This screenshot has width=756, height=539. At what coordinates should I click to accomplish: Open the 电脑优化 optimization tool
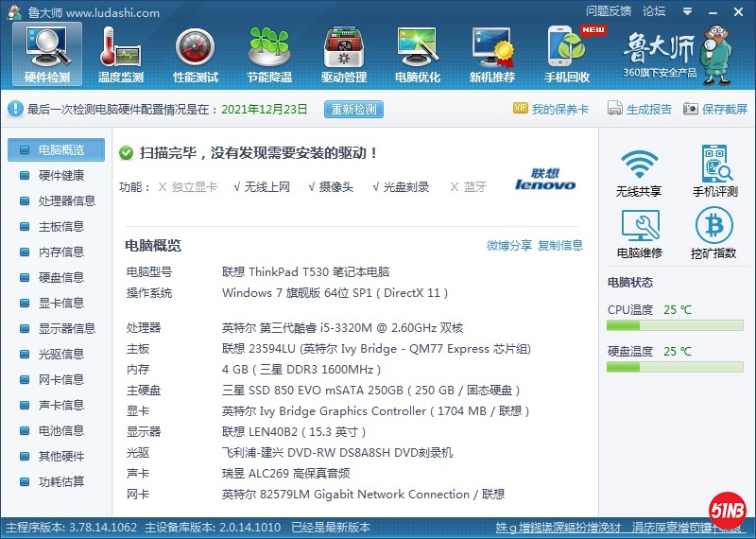pos(418,54)
